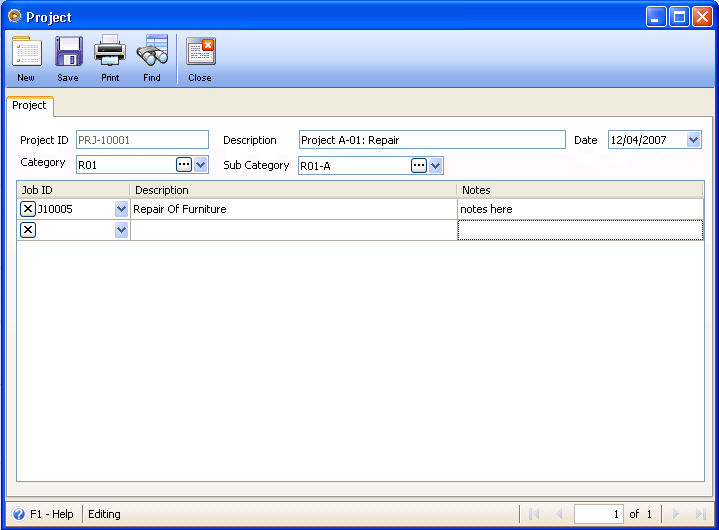Click the Job ID column header
719x530 pixels.
coord(73,190)
